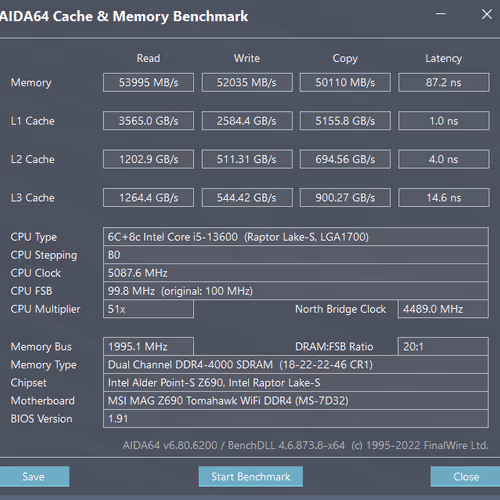Click the X icon in title bar

(x=487, y=14)
